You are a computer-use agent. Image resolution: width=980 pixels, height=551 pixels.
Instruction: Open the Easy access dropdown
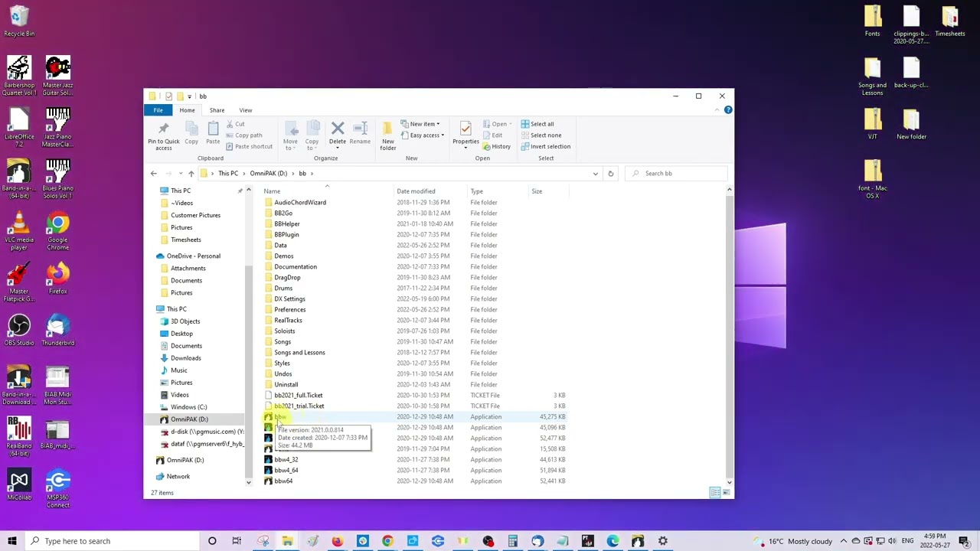[x=423, y=135]
